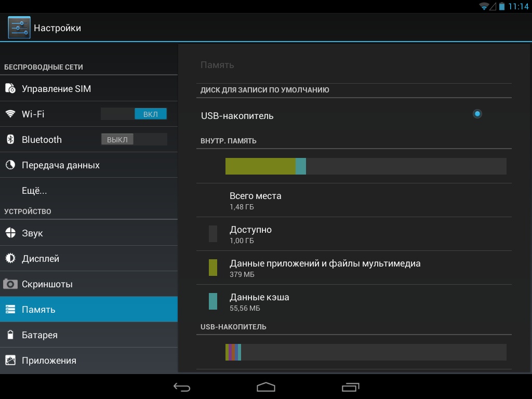This screenshot has height=399, width=532.
Task: Expand the Ещё... wireless options
Action: click(x=34, y=191)
